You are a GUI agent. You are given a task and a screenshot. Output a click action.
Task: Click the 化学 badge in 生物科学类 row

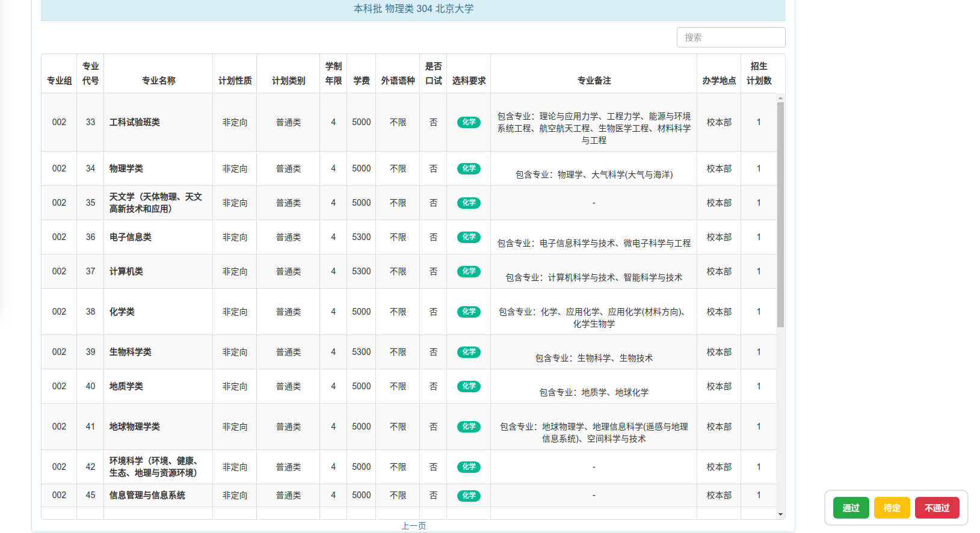click(469, 352)
